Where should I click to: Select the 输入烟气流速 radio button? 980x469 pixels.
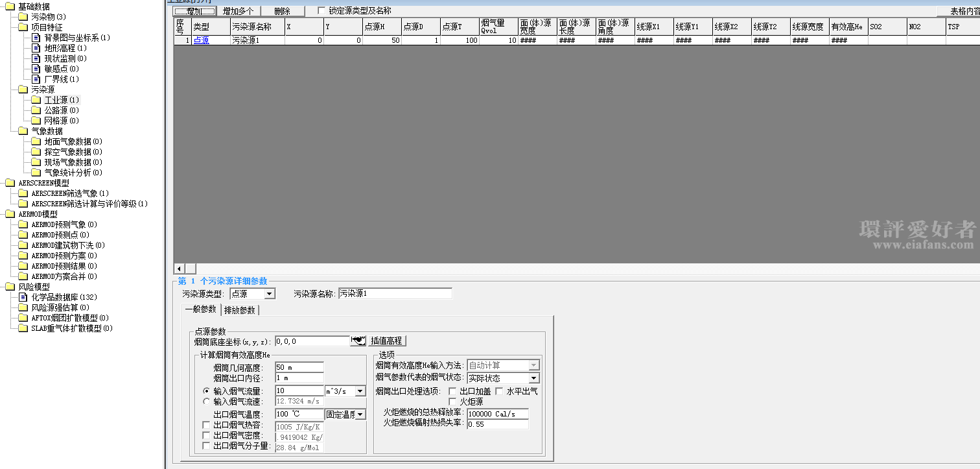click(x=206, y=402)
